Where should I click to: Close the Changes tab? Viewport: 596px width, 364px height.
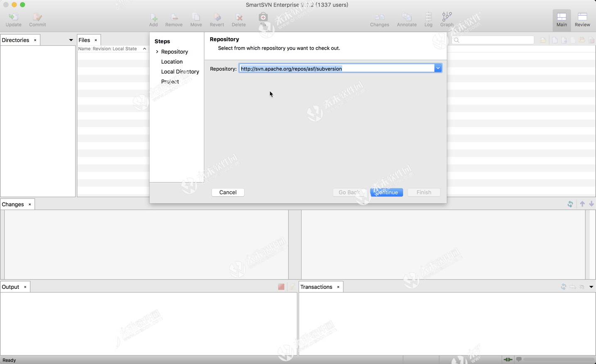29,205
